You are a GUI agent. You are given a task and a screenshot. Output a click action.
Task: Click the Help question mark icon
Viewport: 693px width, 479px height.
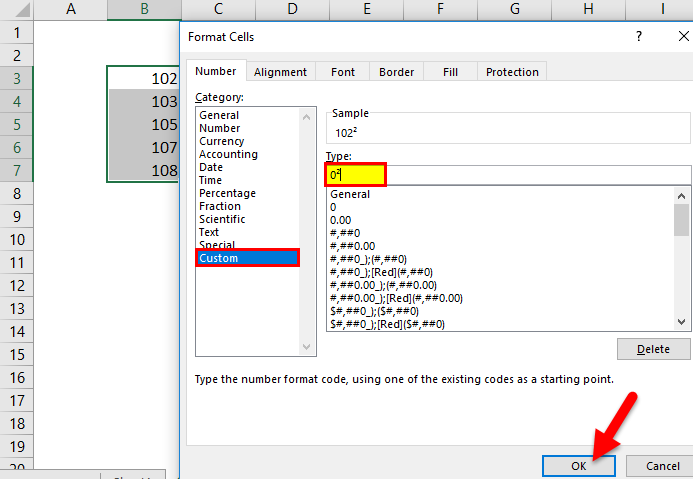(639, 37)
